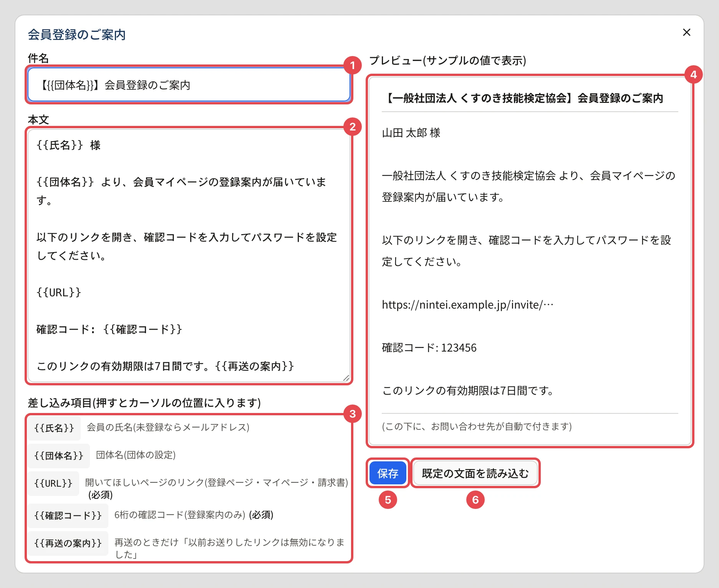Click preview text 確認コード: 123456
The width and height of the screenshot is (719, 588).
point(429,348)
